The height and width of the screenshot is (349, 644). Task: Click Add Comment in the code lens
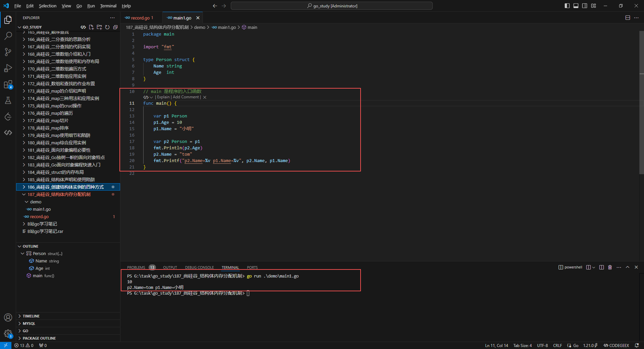(x=186, y=97)
